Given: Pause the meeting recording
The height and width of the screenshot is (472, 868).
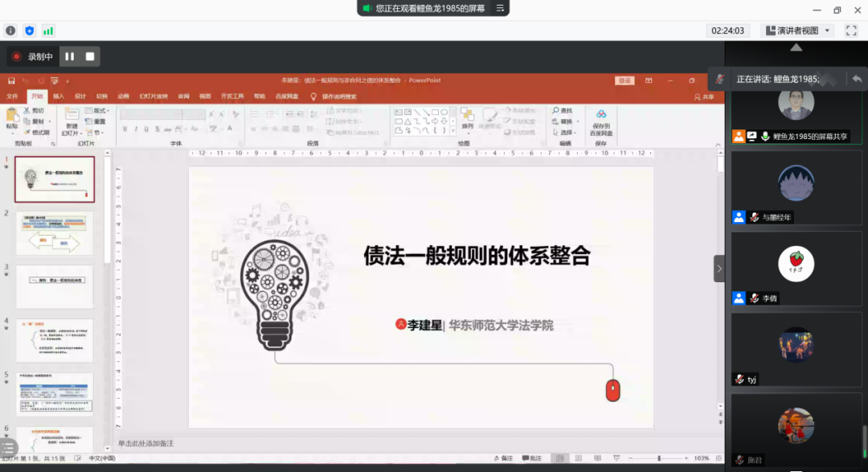Looking at the screenshot, I should tap(70, 56).
